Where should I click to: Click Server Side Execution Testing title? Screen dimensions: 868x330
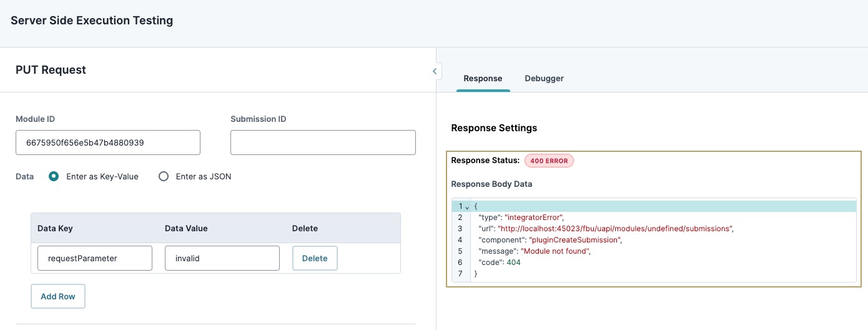pyautogui.click(x=92, y=21)
